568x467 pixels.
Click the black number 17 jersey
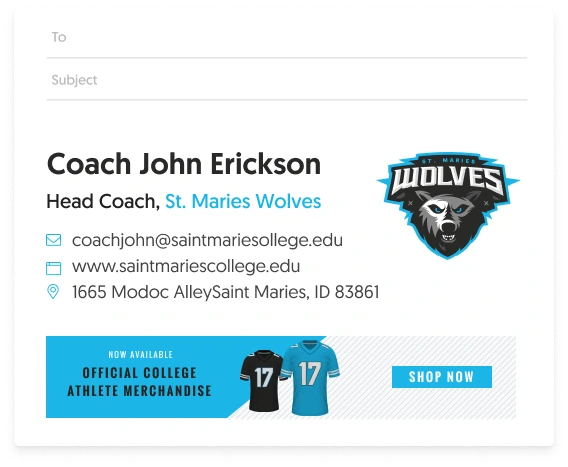pyautogui.click(x=263, y=380)
